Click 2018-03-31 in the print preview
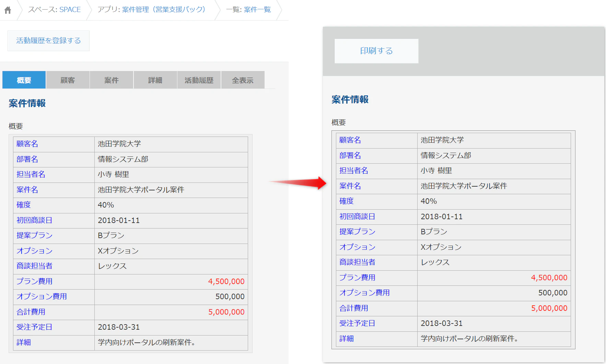The height and width of the screenshot is (364, 606). 442,323
